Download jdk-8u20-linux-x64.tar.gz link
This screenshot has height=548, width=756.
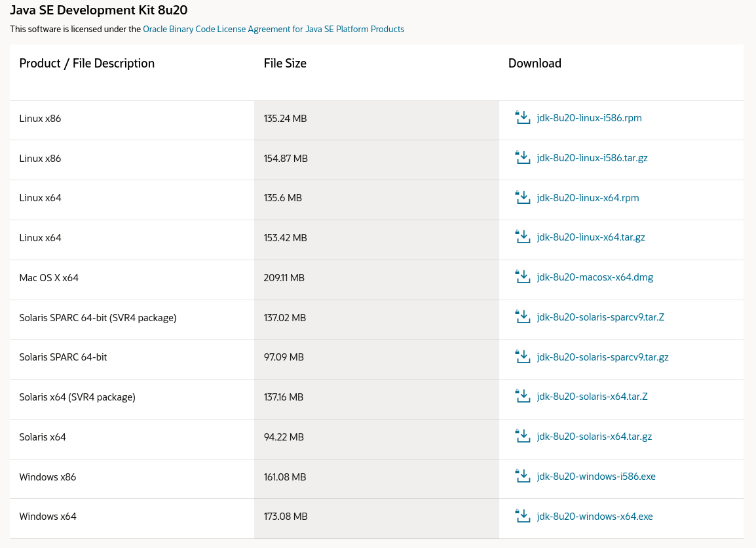pos(591,237)
